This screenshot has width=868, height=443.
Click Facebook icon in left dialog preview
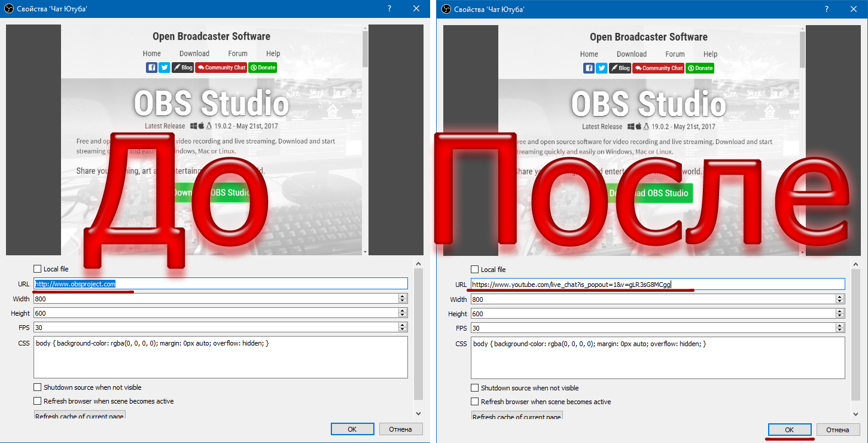click(x=151, y=68)
